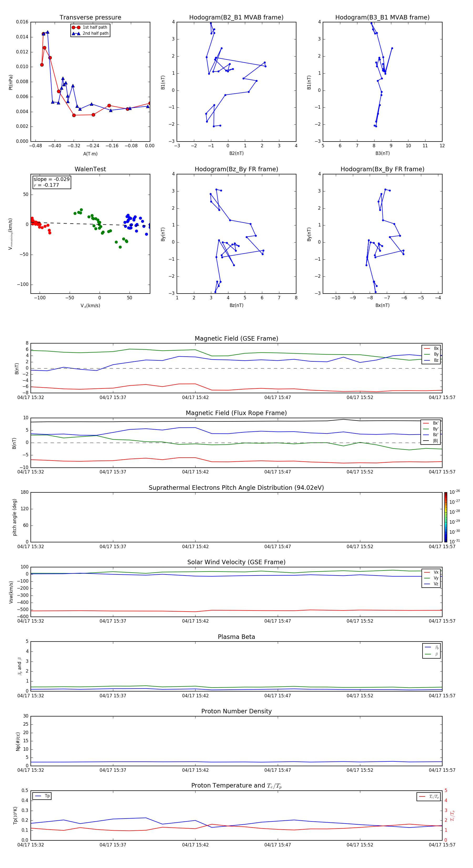Click the 'Transverse pressure' plot title
The image size is (473, 868).
(90, 18)
